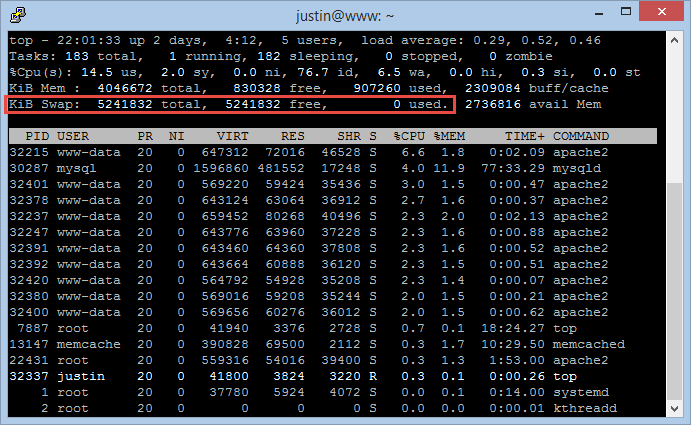
Task: Click PID 32420 entry
Action: coord(29,280)
